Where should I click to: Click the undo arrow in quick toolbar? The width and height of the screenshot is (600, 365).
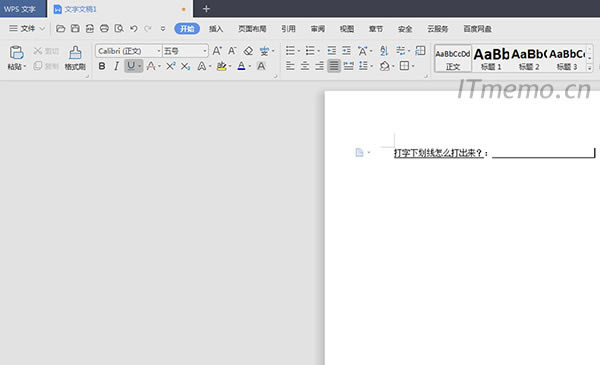coord(133,28)
